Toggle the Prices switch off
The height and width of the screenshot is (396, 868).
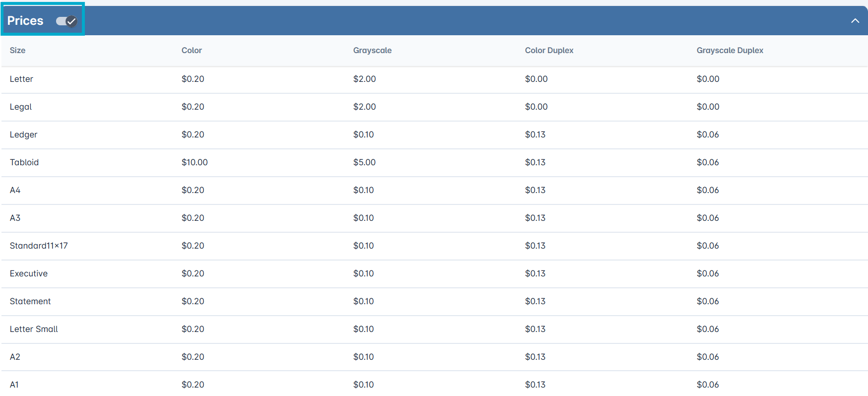tap(66, 21)
